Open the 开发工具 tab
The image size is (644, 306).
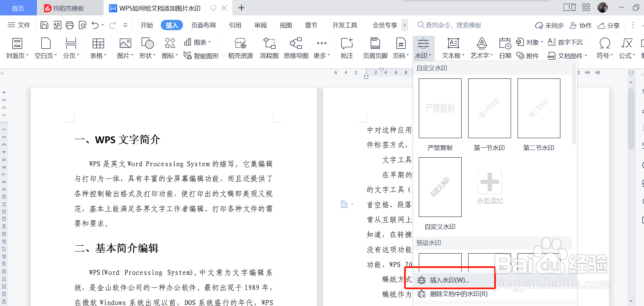(x=345, y=25)
